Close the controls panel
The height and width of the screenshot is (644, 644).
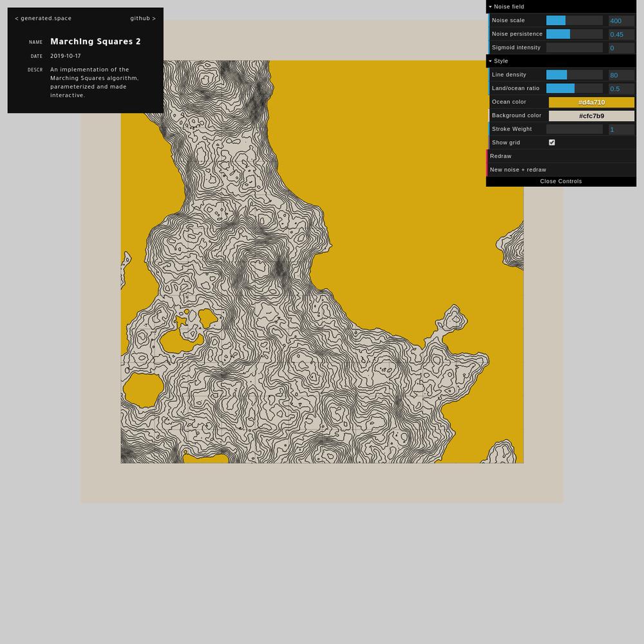tap(561, 181)
